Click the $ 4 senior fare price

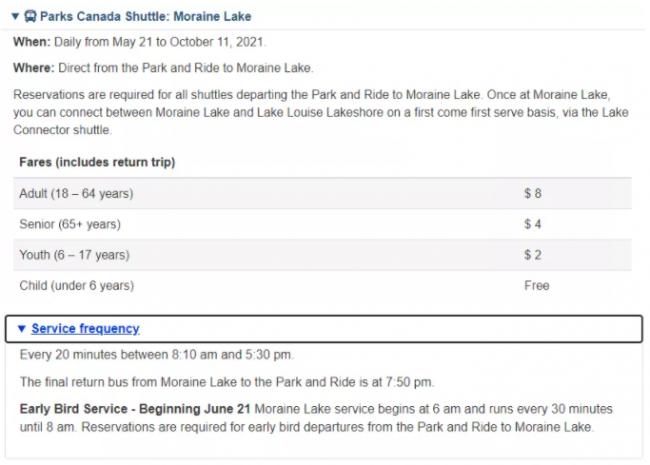tap(532, 224)
